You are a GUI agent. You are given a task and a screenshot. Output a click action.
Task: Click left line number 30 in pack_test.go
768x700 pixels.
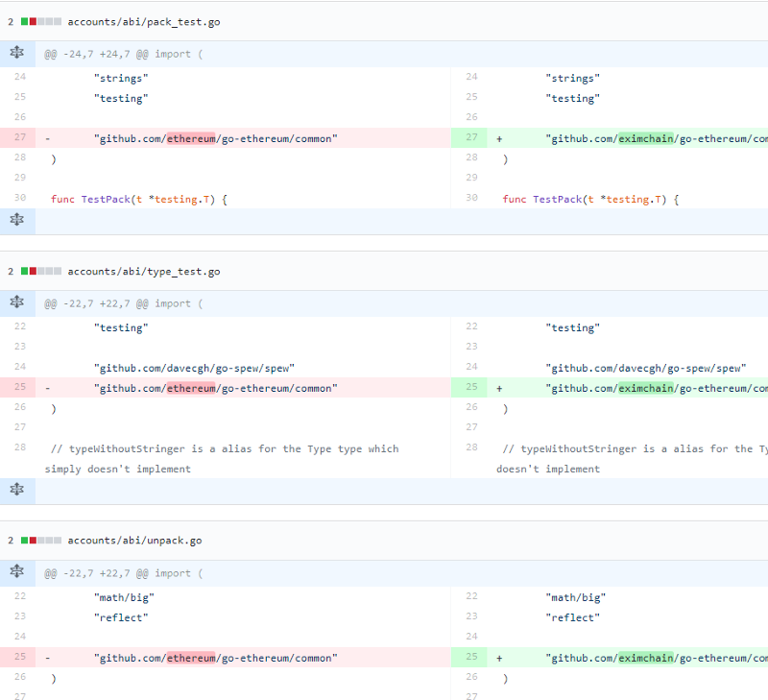[19, 199]
